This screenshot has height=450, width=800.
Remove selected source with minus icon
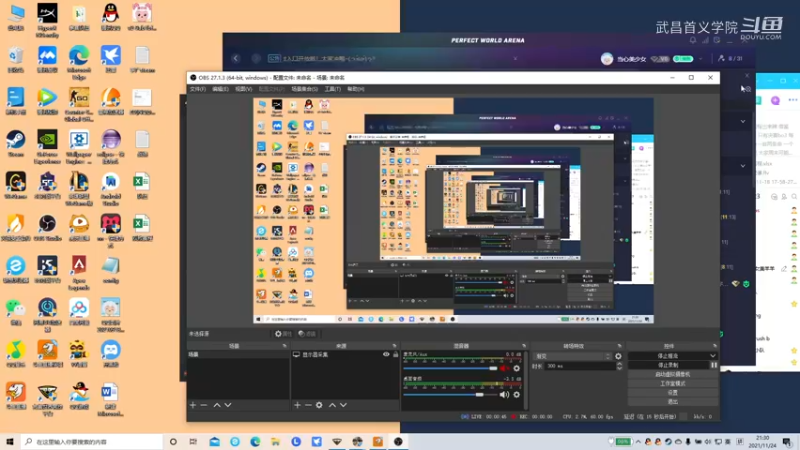(x=308, y=405)
